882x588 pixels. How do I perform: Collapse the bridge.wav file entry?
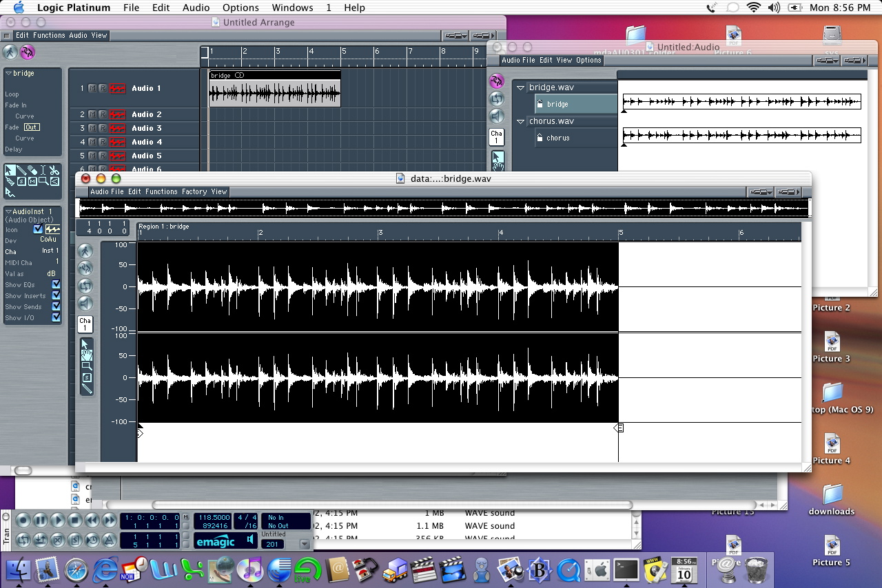coord(521,87)
